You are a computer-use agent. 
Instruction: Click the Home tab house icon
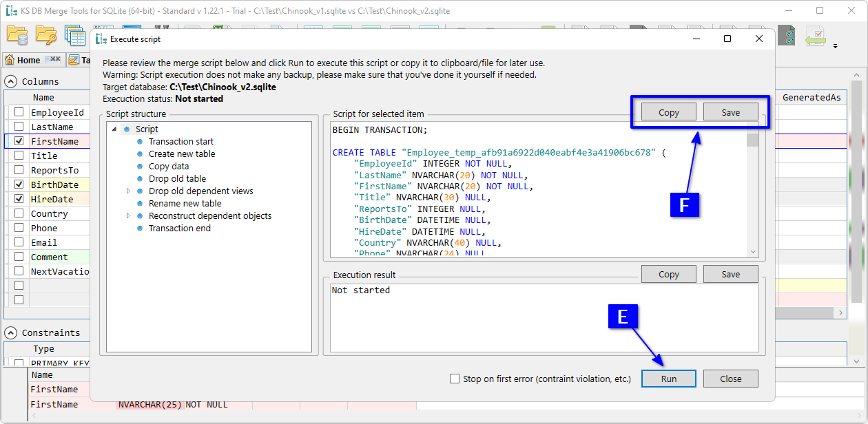pyautogui.click(x=10, y=60)
